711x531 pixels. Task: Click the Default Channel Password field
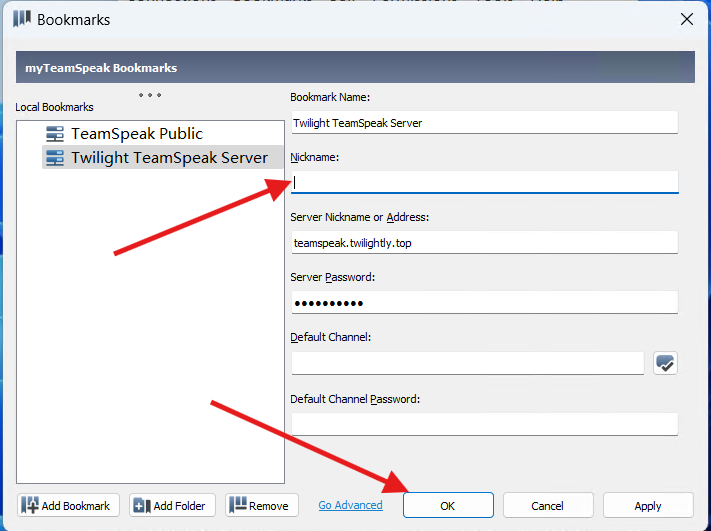pyautogui.click(x=484, y=424)
